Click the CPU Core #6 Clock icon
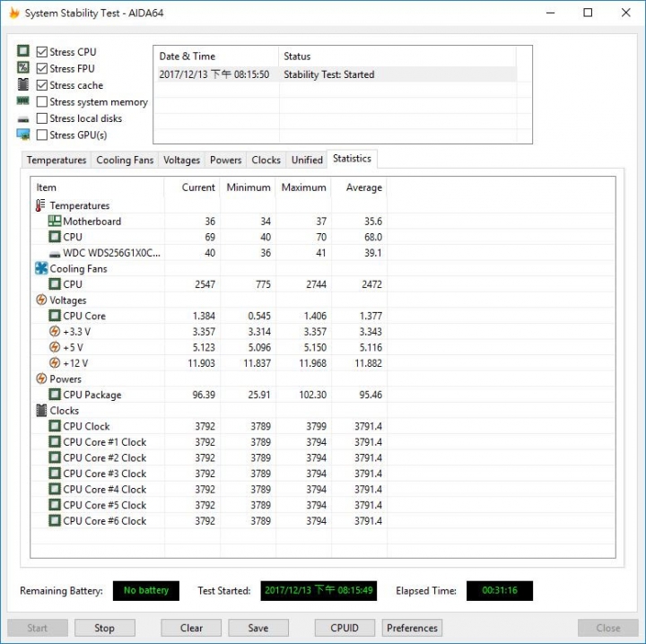 point(55,520)
